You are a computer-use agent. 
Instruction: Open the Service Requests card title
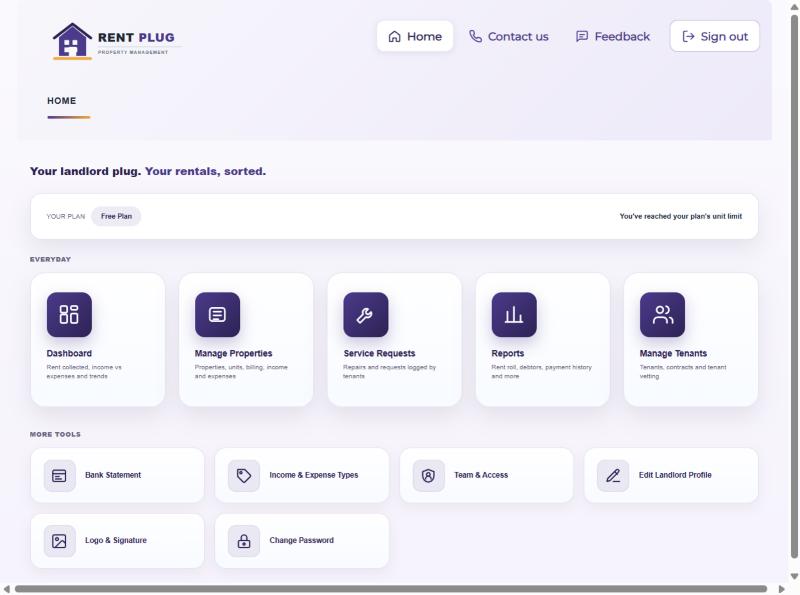[x=379, y=353]
